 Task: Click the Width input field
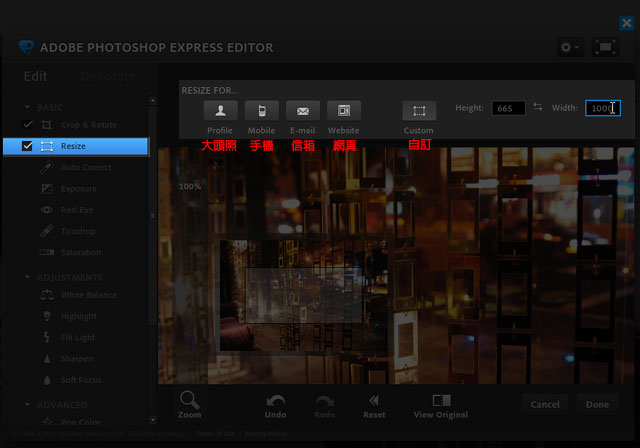(x=603, y=108)
